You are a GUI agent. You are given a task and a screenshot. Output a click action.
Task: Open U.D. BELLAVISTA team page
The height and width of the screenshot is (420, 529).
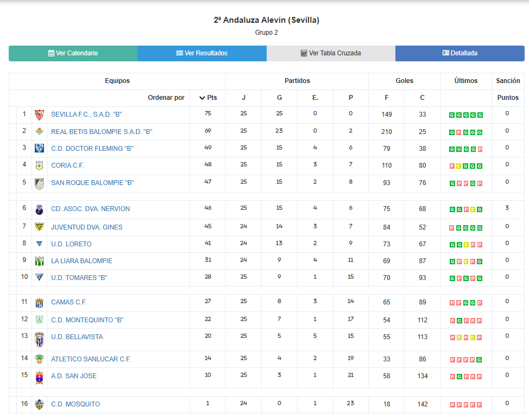click(x=77, y=337)
